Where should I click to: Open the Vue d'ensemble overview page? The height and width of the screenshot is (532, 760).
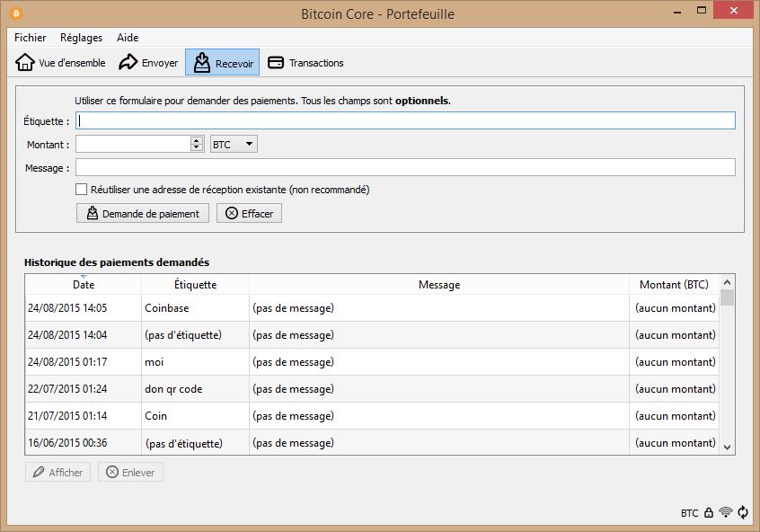click(x=61, y=63)
